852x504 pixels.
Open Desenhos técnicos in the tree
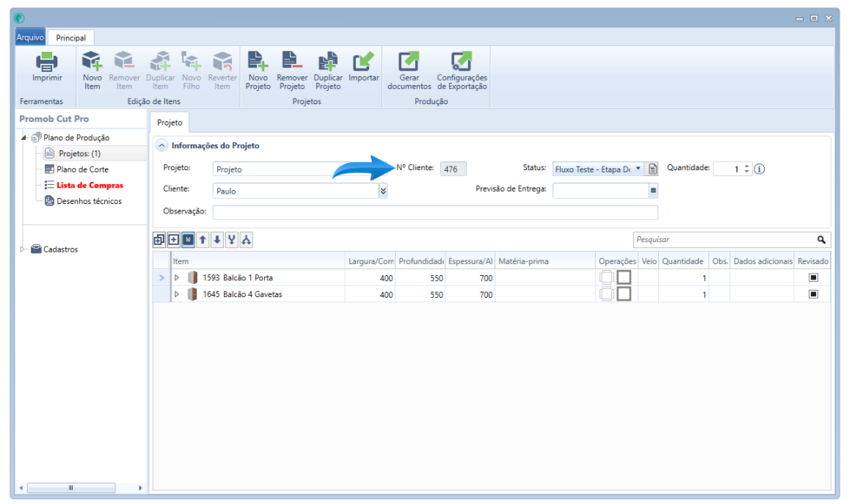(x=89, y=201)
